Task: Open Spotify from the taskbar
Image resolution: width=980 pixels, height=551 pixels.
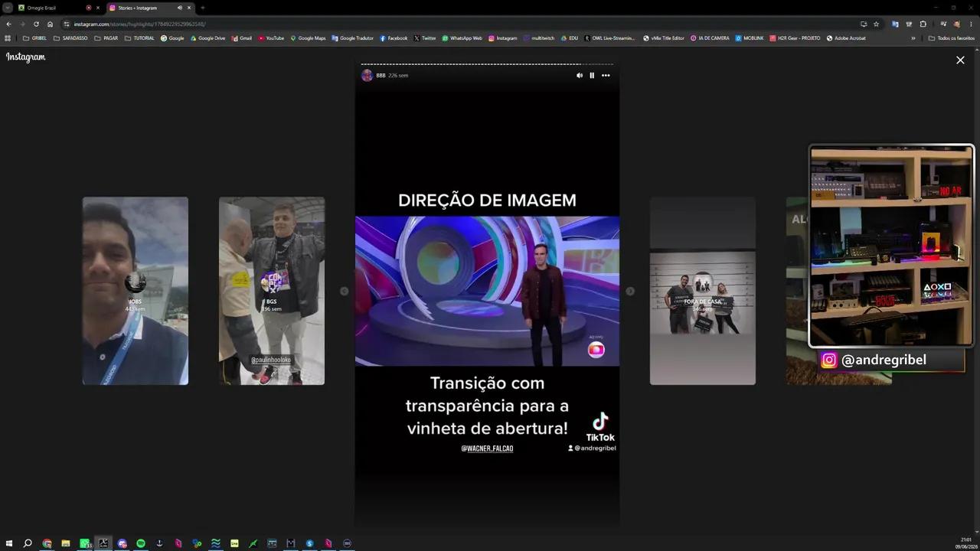Action: tap(141, 543)
